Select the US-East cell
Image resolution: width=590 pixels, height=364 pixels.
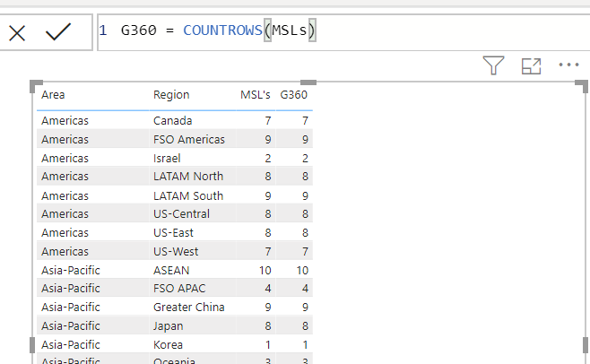173,232
